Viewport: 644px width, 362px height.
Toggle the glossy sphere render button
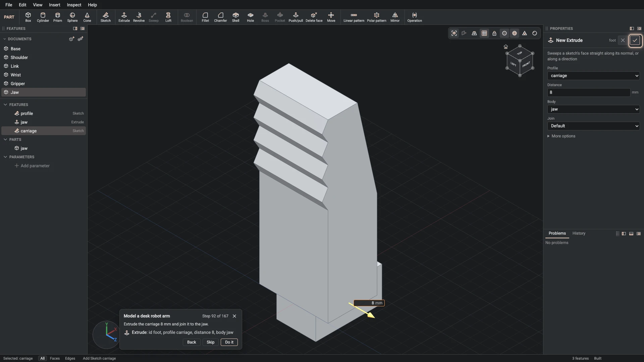535,33
